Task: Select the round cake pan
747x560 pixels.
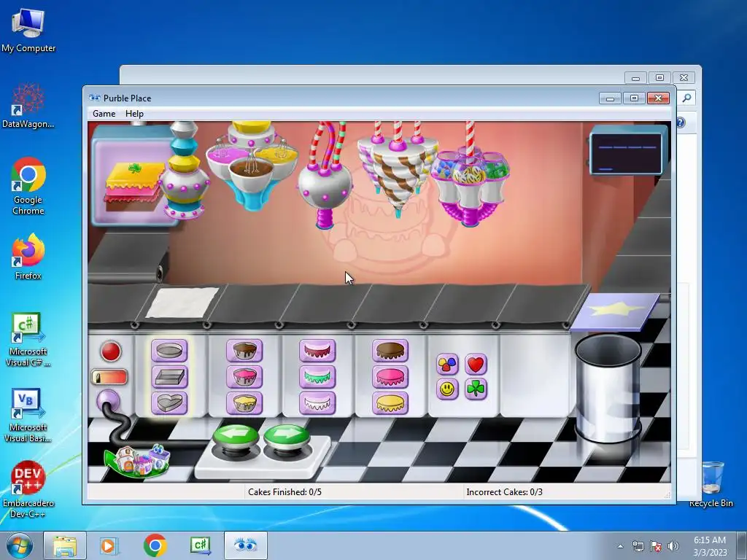Action: (169, 351)
